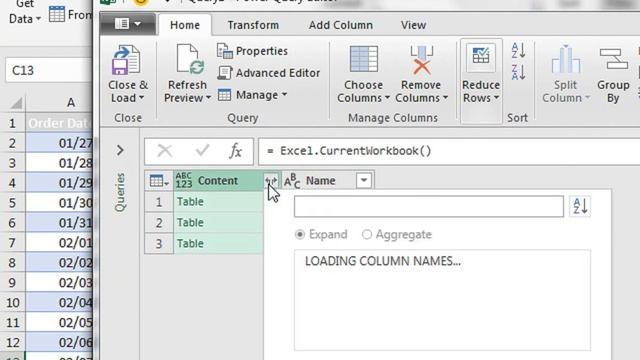Open the Refresh Preview dropdown arrow

(208, 98)
